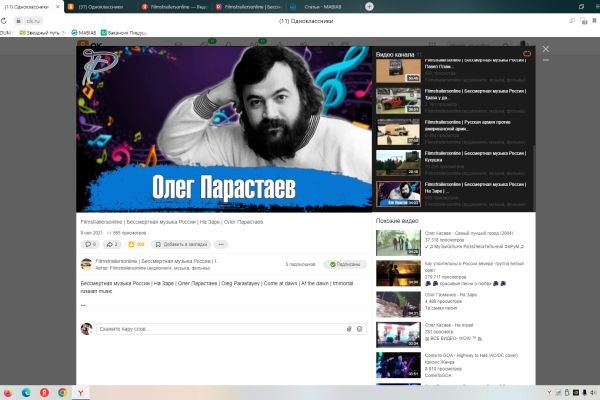Open the Filmstrailersonline channel name link

click(158, 261)
